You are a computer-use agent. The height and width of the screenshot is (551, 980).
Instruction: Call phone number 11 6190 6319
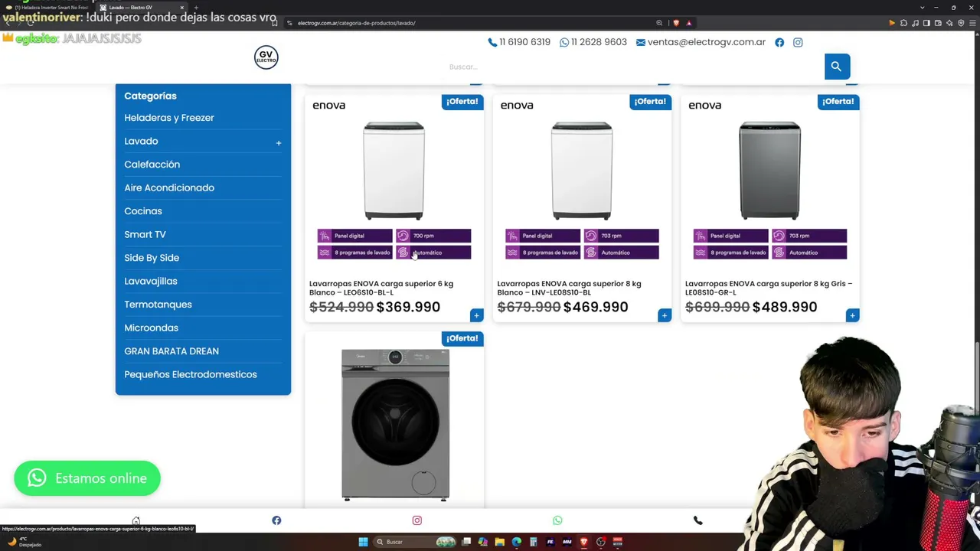click(x=519, y=42)
